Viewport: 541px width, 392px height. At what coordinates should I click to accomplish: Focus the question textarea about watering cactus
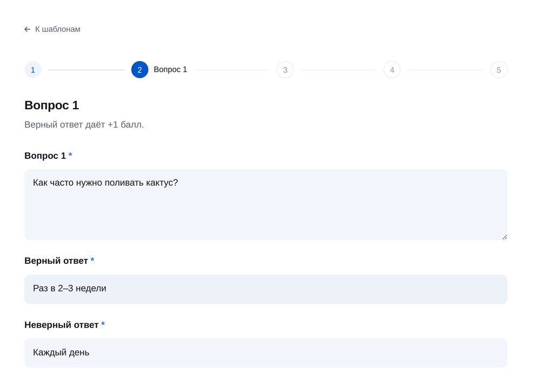point(266,204)
